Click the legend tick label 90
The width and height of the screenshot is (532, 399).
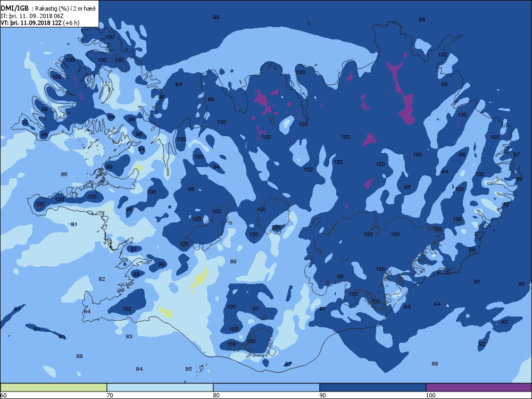[323, 395]
